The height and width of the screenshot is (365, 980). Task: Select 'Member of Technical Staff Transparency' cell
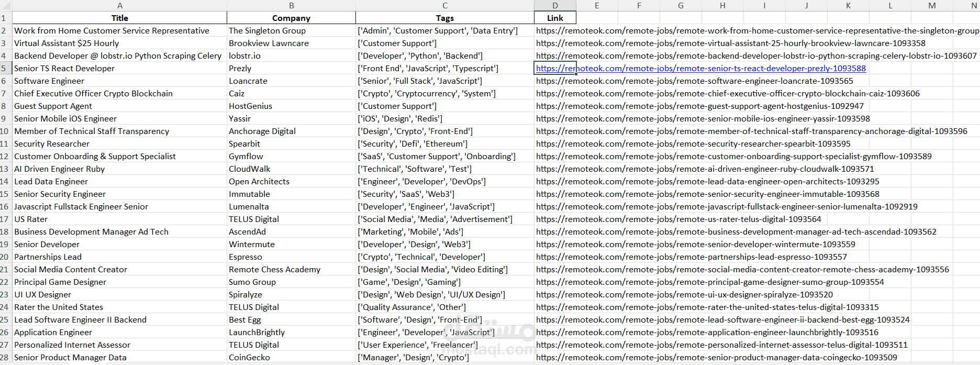pos(119,131)
